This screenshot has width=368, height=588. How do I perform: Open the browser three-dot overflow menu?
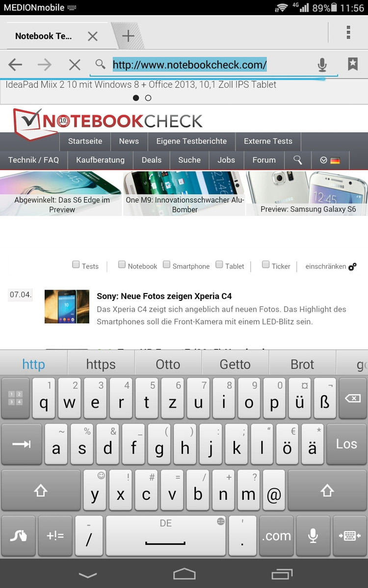(348, 32)
